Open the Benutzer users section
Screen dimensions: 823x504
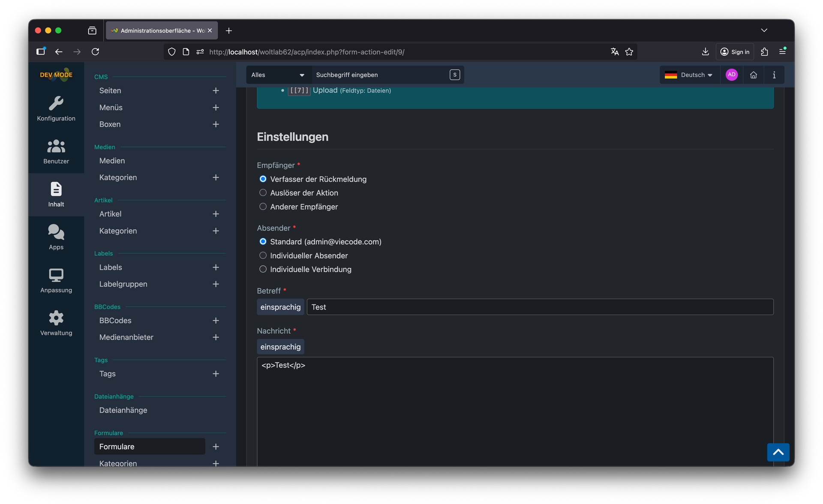point(56,152)
